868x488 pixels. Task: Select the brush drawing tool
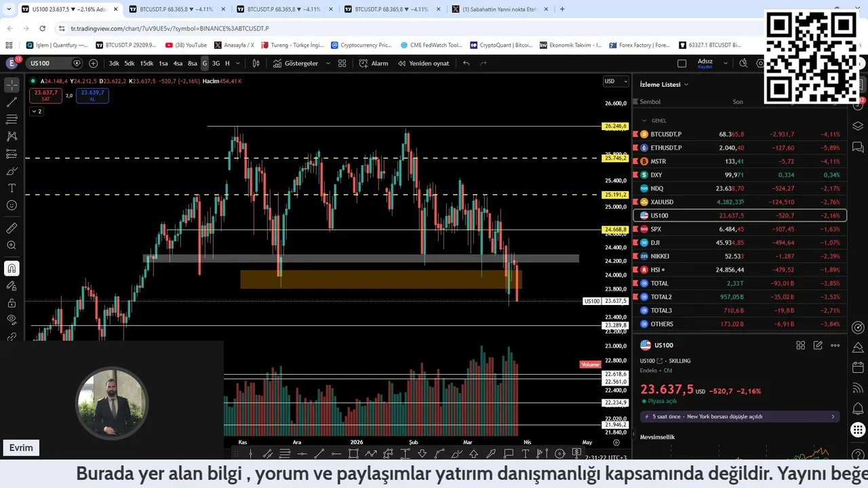(x=12, y=171)
